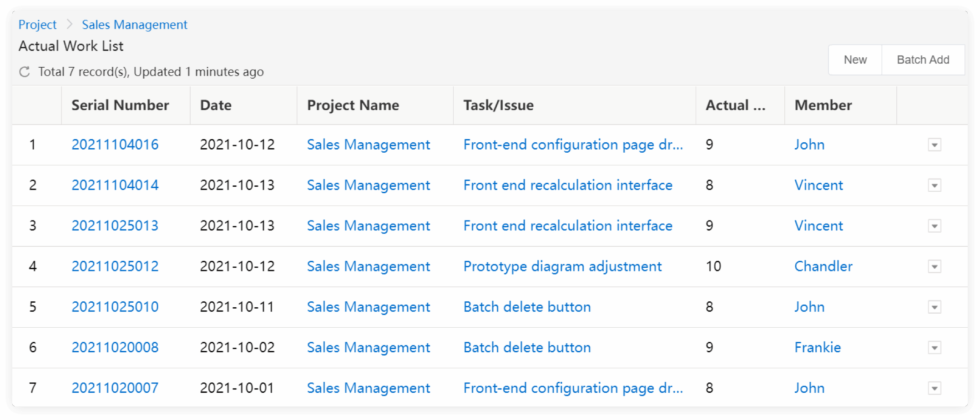Screen dimensions: 980x420
Task: Open Sales Management breadcrumb link
Action: click(134, 25)
